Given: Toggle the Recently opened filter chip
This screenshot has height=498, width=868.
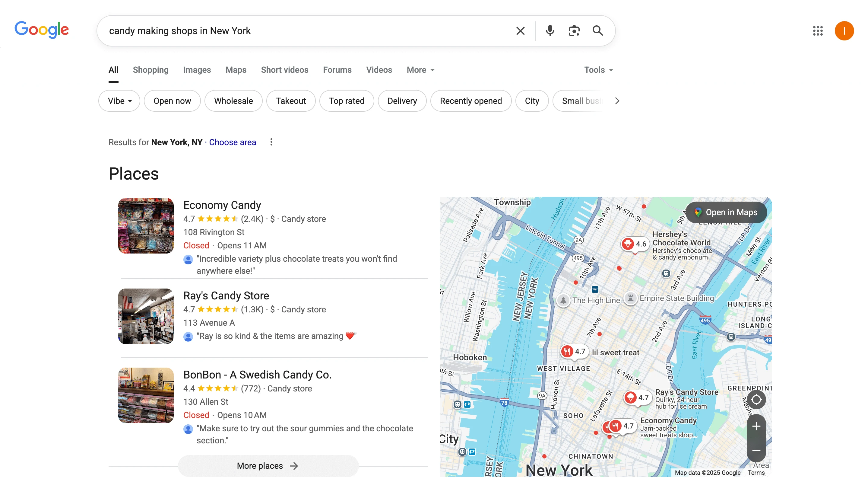Looking at the screenshot, I should click(x=471, y=101).
